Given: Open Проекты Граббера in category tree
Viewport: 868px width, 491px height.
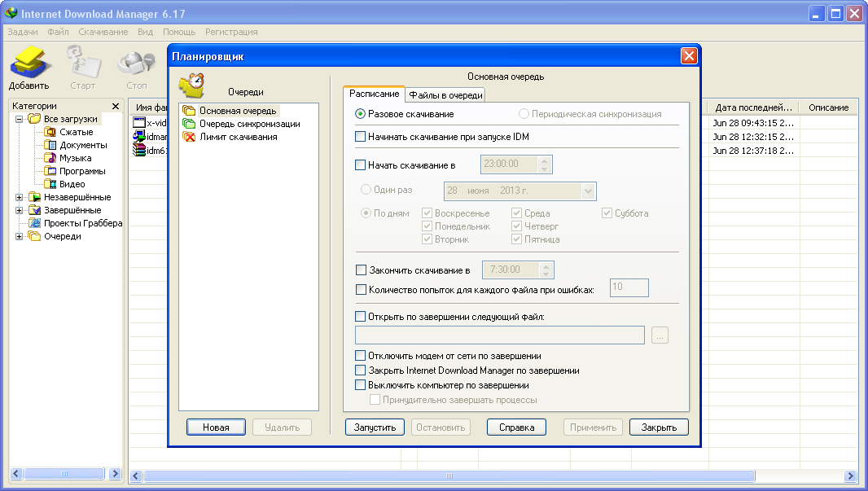Looking at the screenshot, I should [x=82, y=223].
